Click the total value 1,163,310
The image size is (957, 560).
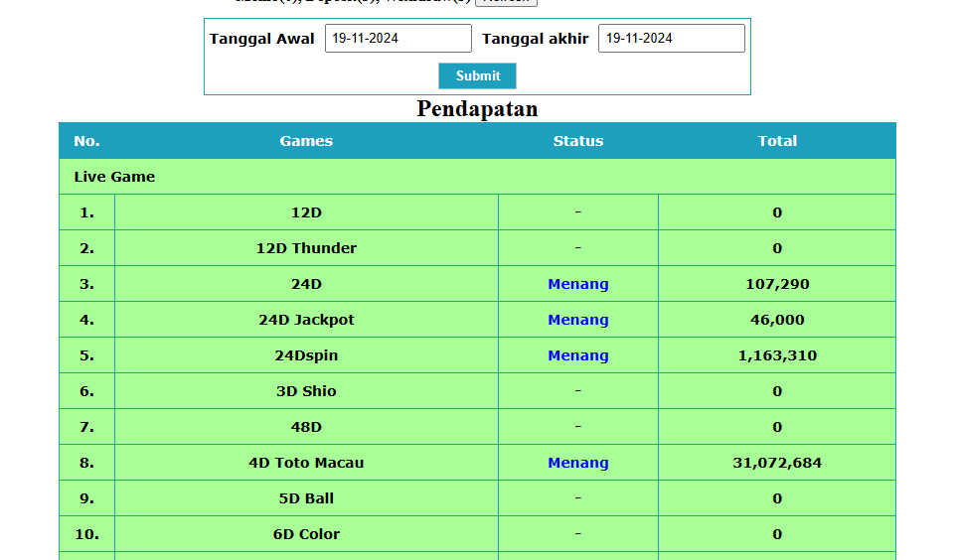tap(777, 355)
